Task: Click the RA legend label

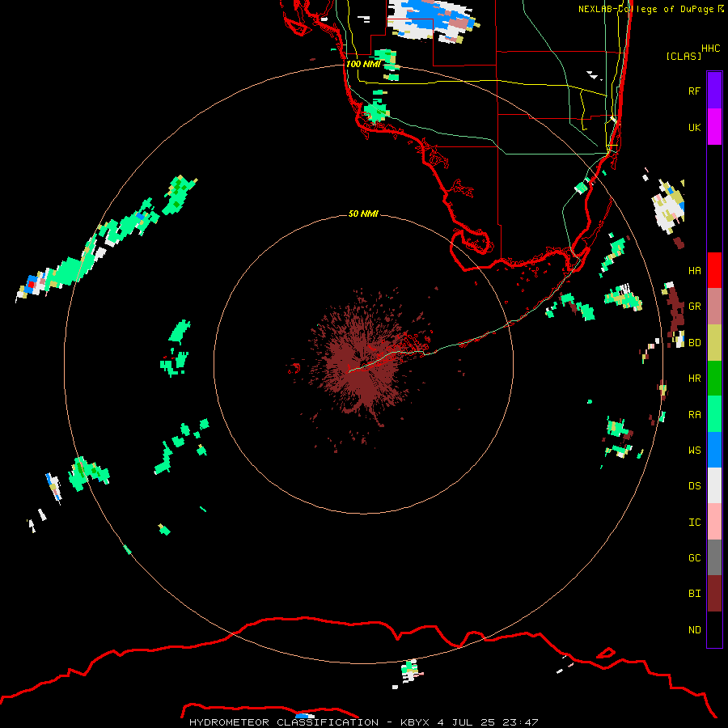Action: click(x=695, y=415)
